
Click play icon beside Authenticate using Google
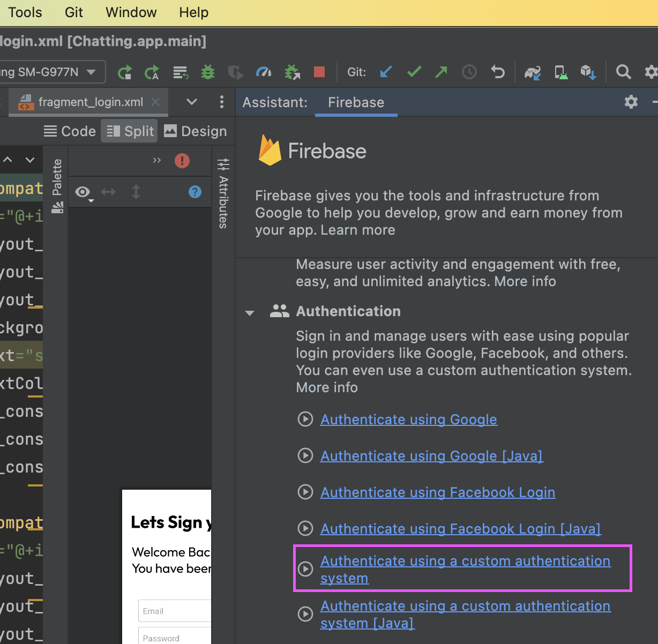(x=305, y=419)
